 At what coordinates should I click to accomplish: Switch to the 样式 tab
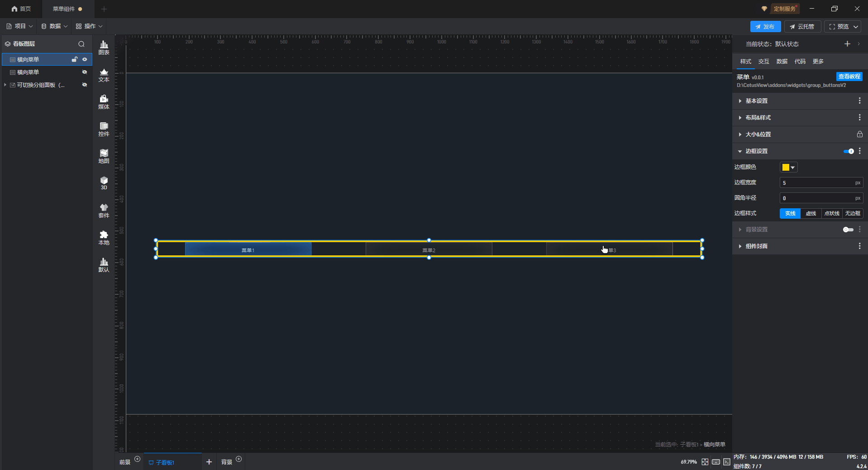click(745, 62)
